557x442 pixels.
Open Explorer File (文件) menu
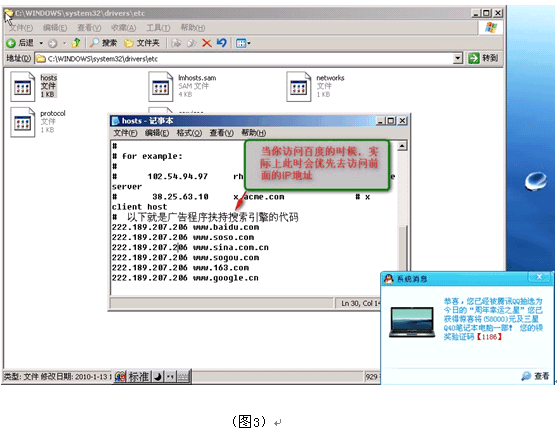click(21, 28)
